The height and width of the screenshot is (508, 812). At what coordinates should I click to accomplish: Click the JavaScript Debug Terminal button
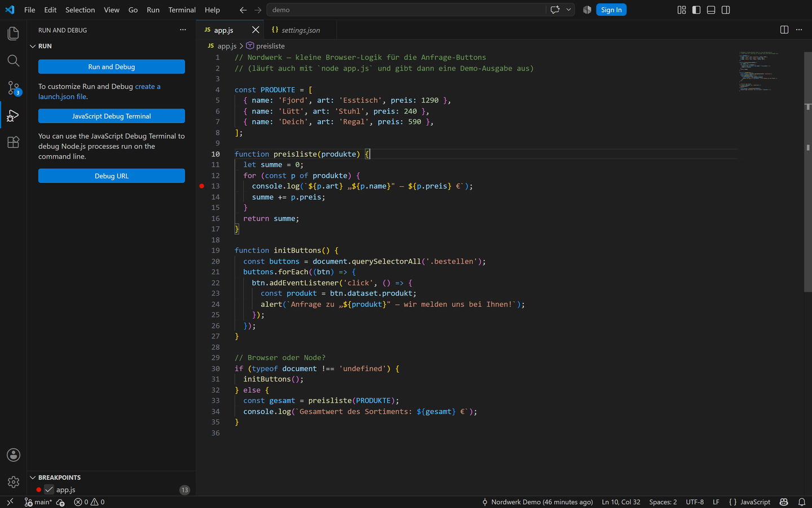[x=112, y=116]
